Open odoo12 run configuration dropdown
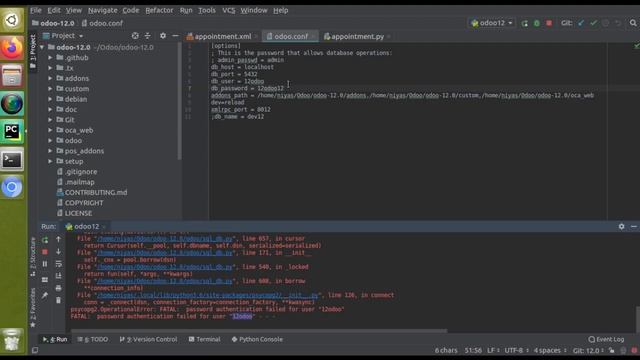This screenshot has width=640, height=360. click(x=492, y=23)
